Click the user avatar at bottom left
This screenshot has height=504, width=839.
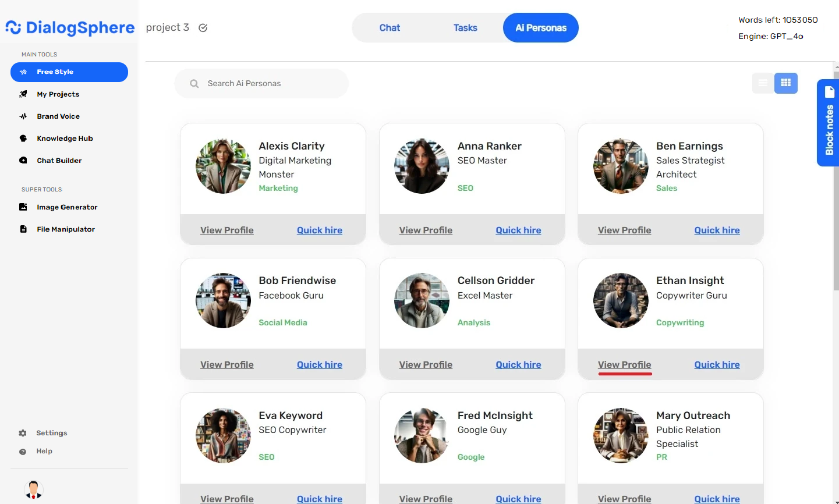tap(33, 489)
